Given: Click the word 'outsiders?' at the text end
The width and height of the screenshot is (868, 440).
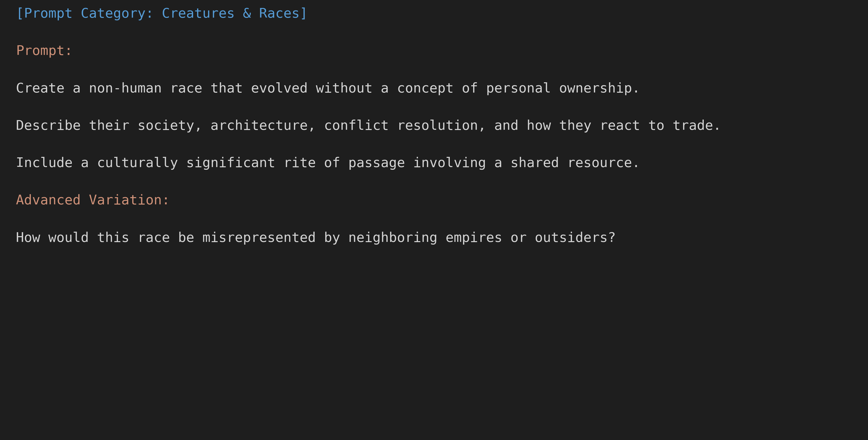Looking at the screenshot, I should point(575,238).
